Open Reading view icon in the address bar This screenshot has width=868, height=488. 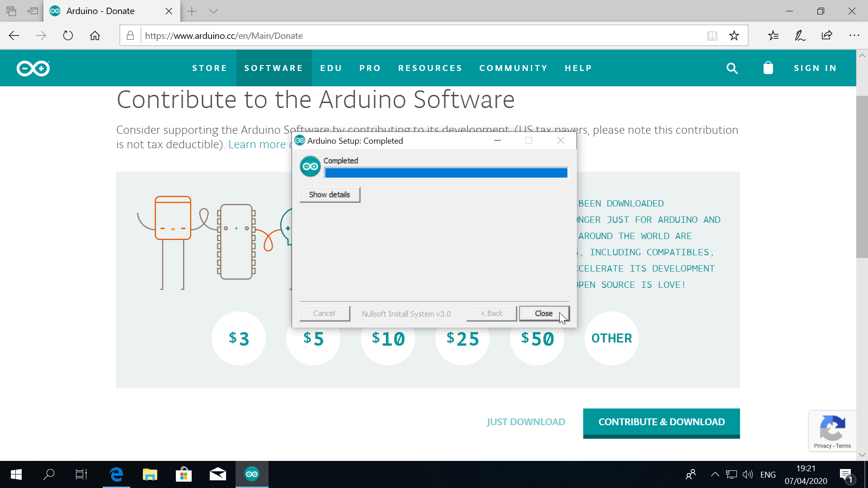point(712,36)
